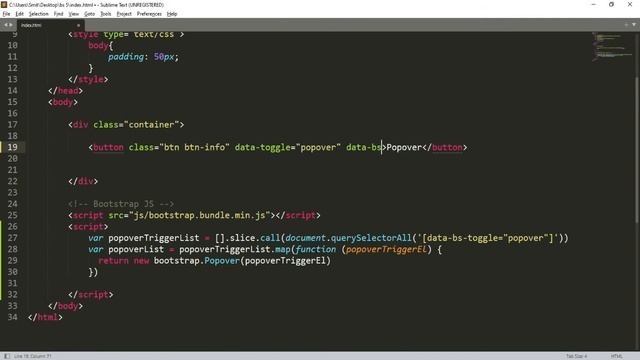Screen dimensions: 640x360
Task: Click the closing div tag on line 22
Action: click(x=83, y=181)
